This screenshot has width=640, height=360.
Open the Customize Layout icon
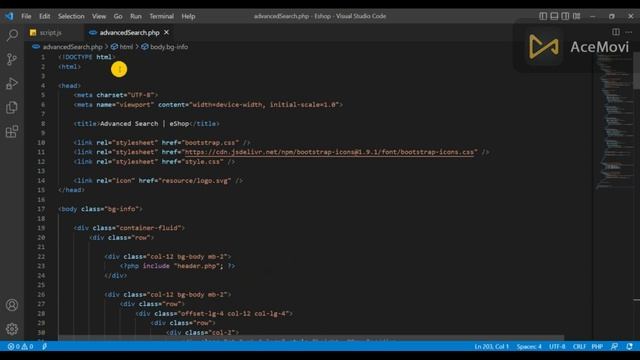(x=576, y=16)
